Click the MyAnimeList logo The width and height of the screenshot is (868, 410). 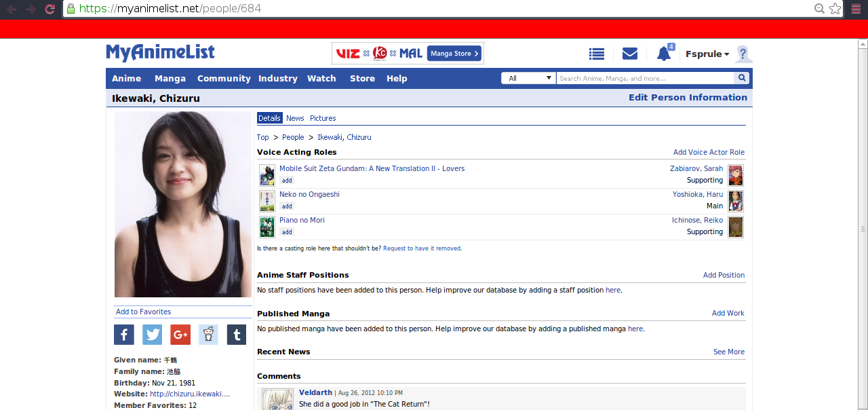[161, 53]
